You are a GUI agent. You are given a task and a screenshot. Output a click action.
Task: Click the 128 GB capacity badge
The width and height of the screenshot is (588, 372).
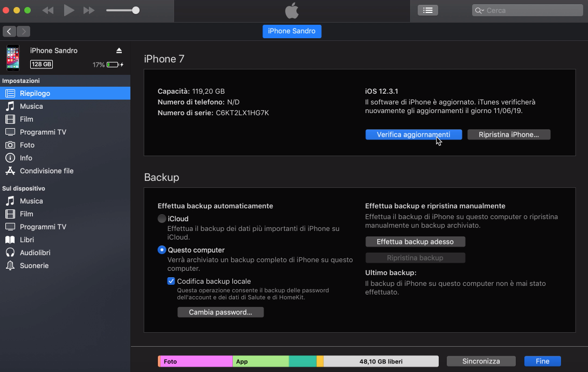click(41, 64)
